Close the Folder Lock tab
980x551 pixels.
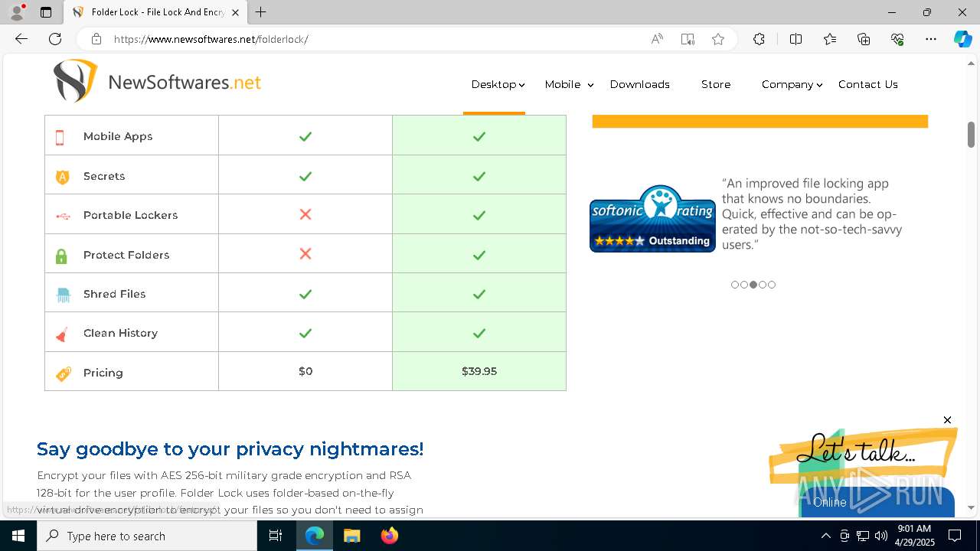pyautogui.click(x=235, y=12)
